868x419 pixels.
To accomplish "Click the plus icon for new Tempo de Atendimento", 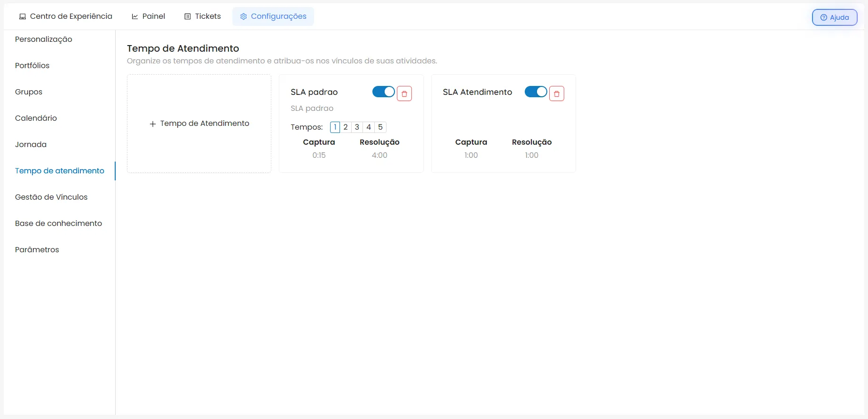I will pos(153,124).
